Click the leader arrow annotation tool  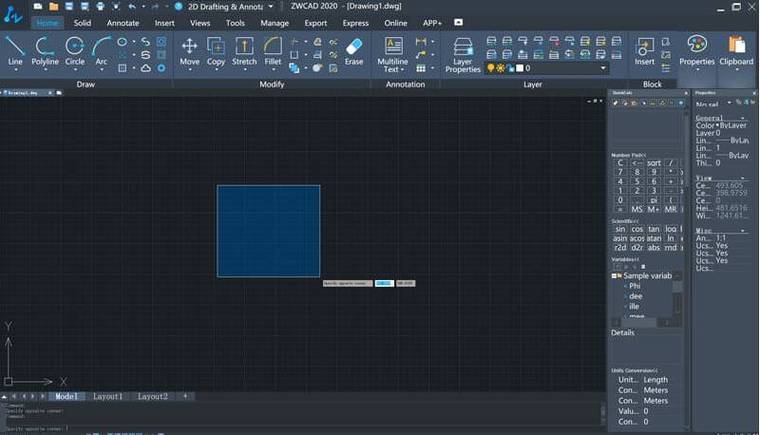click(421, 55)
